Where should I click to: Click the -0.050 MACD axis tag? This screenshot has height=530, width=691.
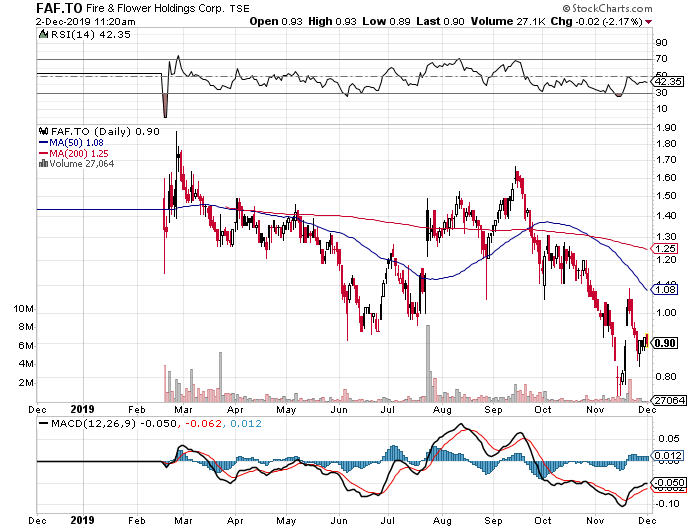tap(669, 482)
